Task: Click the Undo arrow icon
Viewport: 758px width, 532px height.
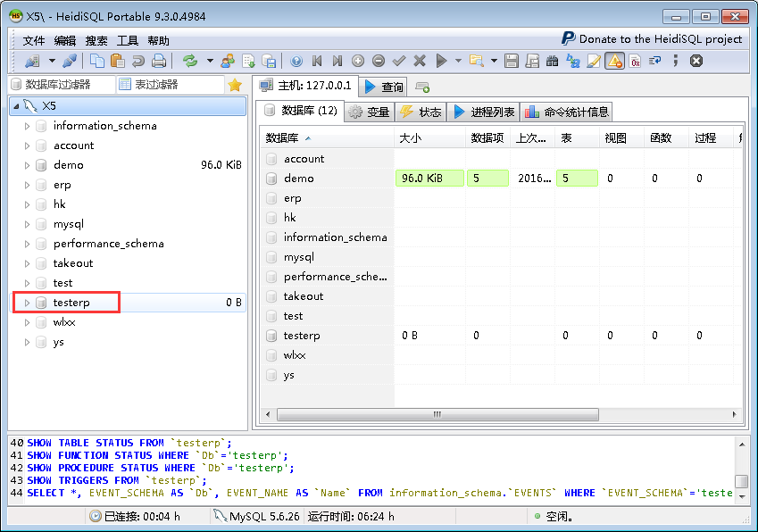Action: pos(138,61)
